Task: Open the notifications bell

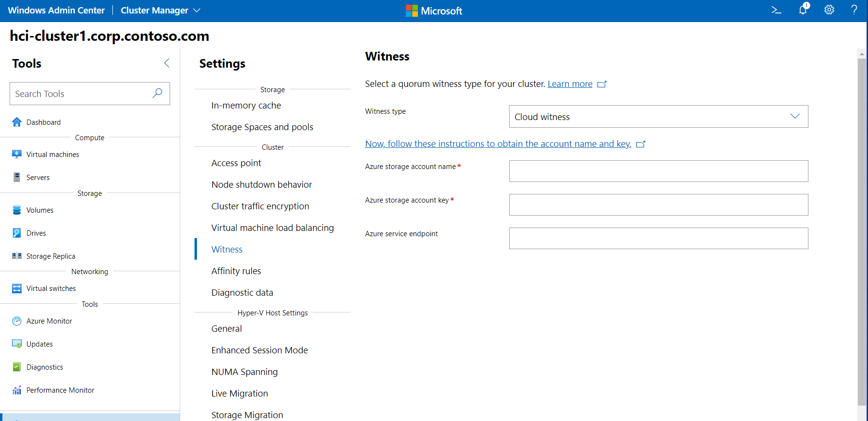Action: pyautogui.click(x=803, y=10)
